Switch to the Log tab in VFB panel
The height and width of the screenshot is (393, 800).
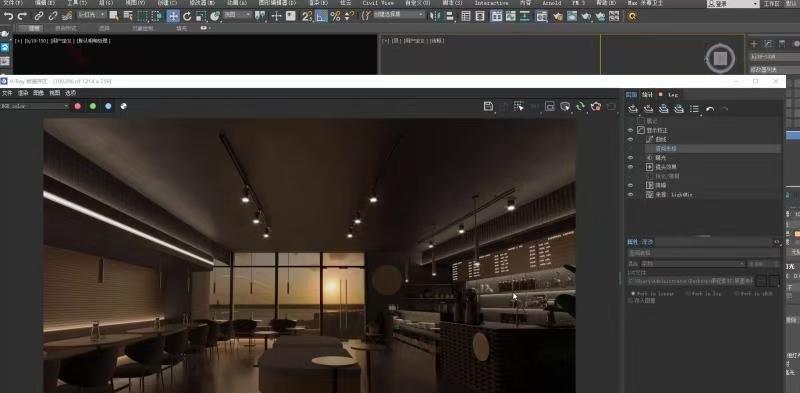click(673, 94)
